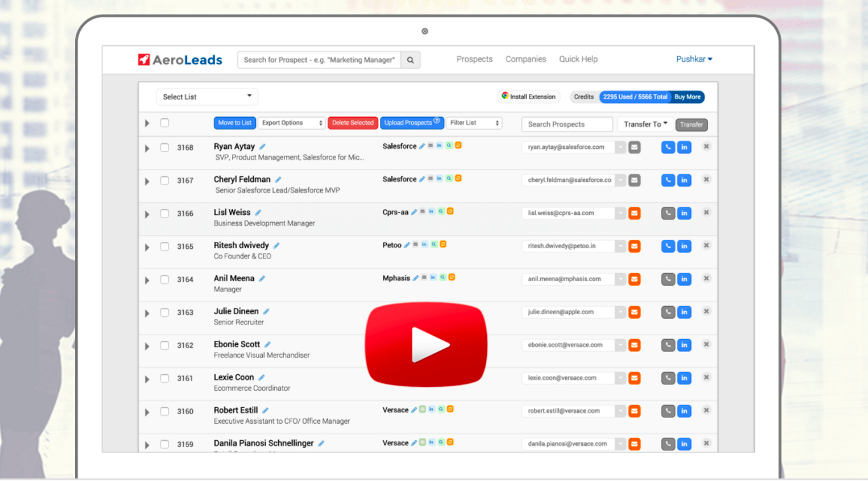This screenshot has width=868, height=481.
Task: Expand row details for prospect 3166
Action: (147, 214)
